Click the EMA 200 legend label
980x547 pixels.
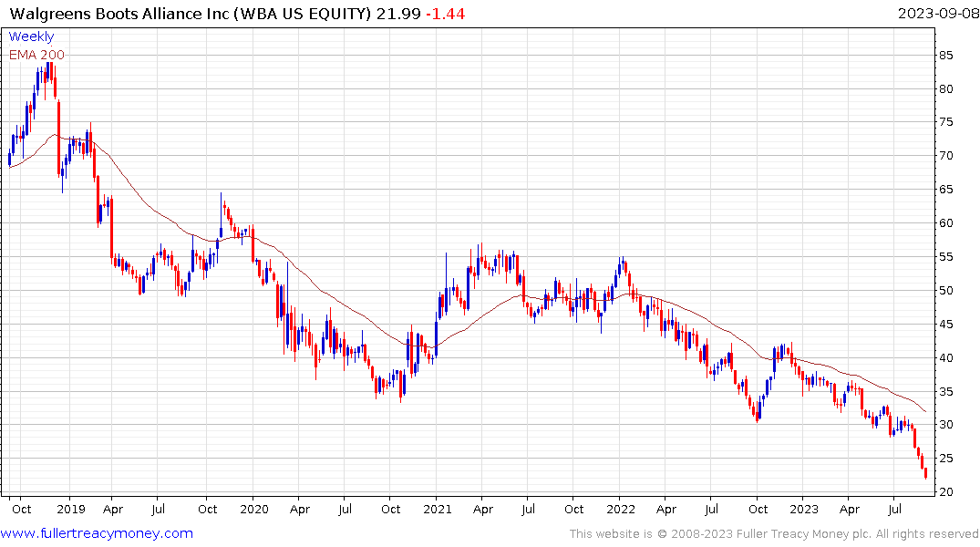point(36,55)
